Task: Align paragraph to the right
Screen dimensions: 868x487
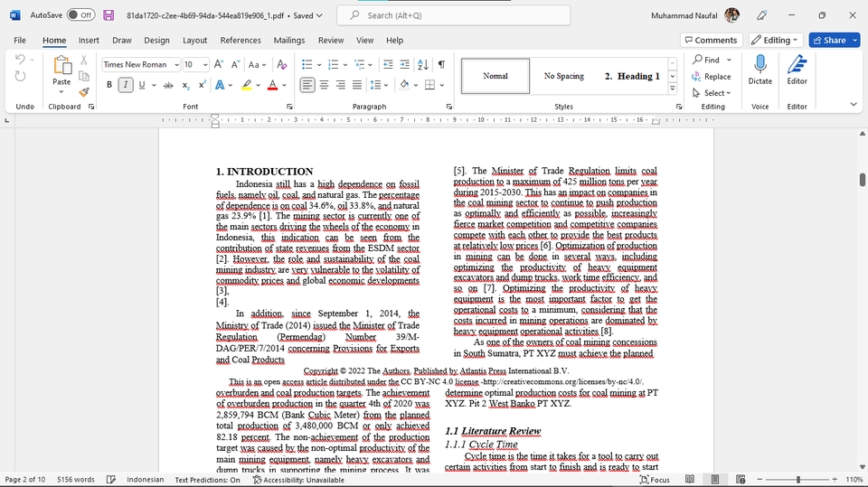Action: point(341,85)
